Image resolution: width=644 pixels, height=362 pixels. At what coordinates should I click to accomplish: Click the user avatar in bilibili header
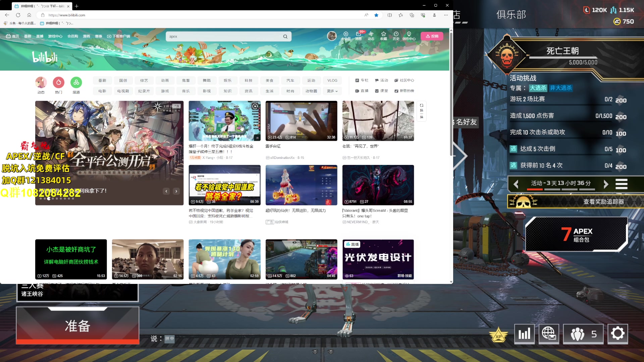pos(332,36)
